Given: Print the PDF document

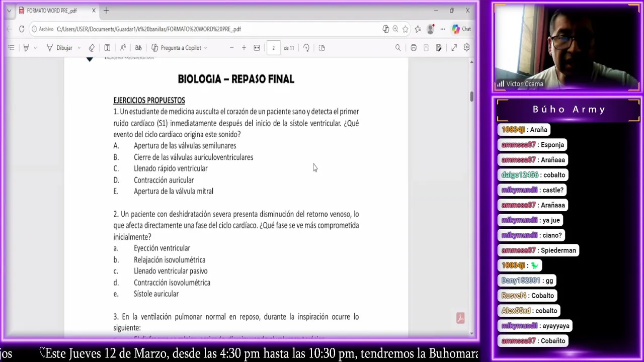Looking at the screenshot, I should [x=414, y=48].
